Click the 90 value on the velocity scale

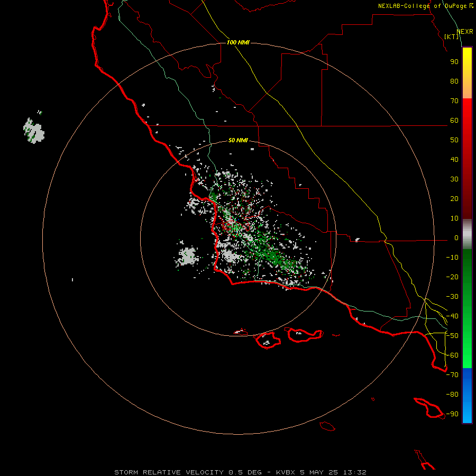pos(454,62)
